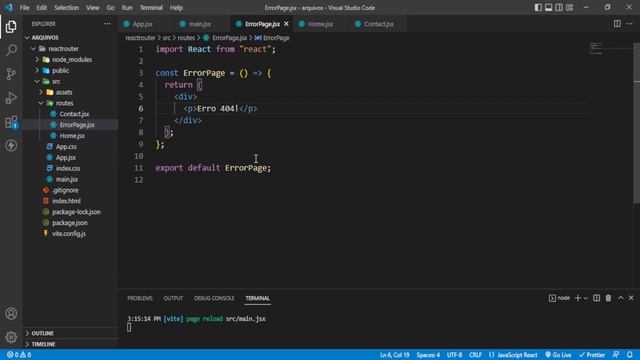Image resolution: width=640 pixels, height=360 pixels.
Task: Open vite.config.js in the explorer
Action: (x=70, y=233)
